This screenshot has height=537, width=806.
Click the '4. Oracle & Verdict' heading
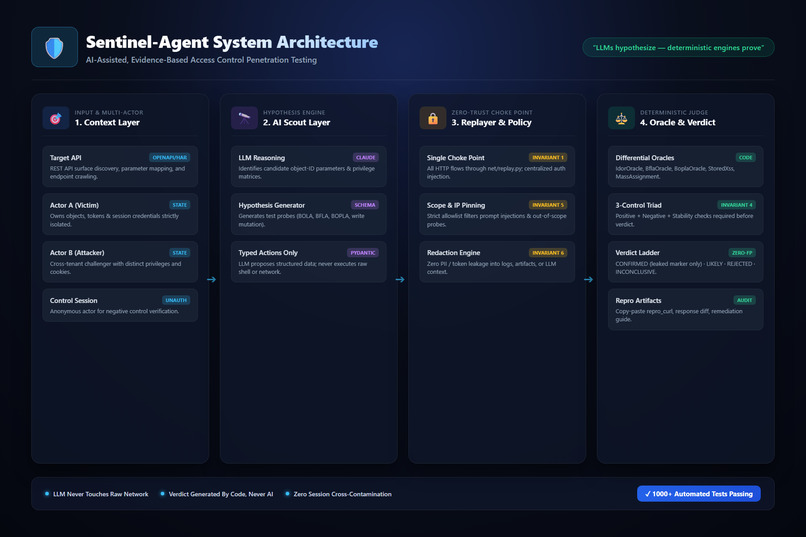pyautogui.click(x=677, y=122)
